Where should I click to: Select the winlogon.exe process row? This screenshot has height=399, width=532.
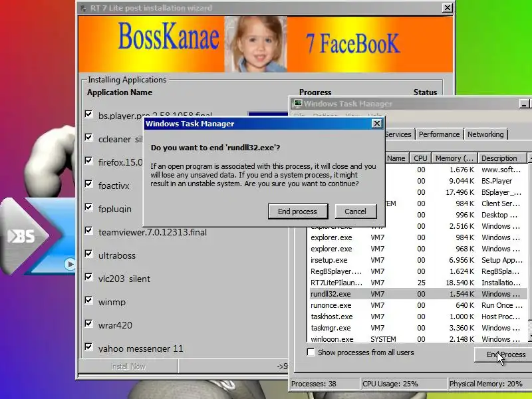(x=418, y=338)
